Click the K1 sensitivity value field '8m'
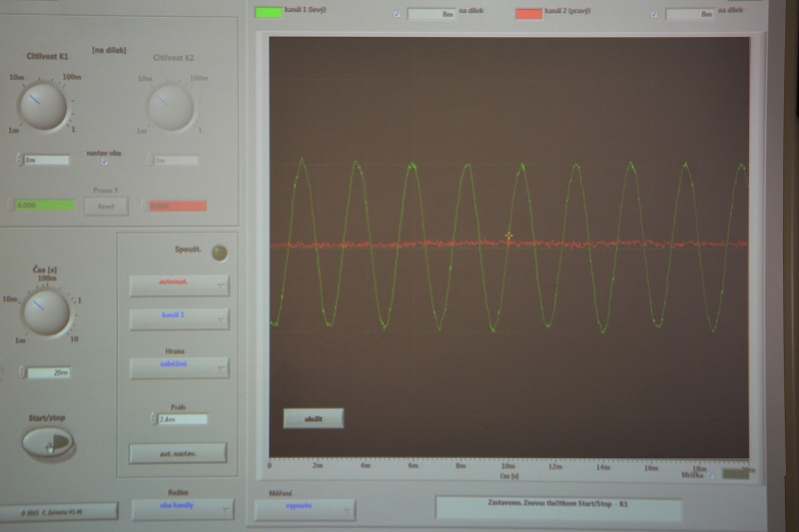 [x=46, y=160]
